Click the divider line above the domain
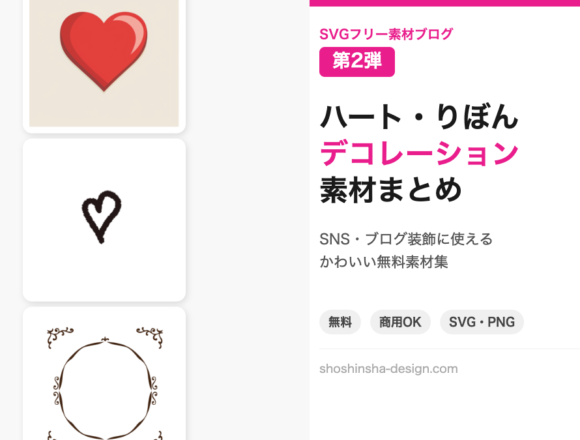580x440 pixels. point(449,348)
